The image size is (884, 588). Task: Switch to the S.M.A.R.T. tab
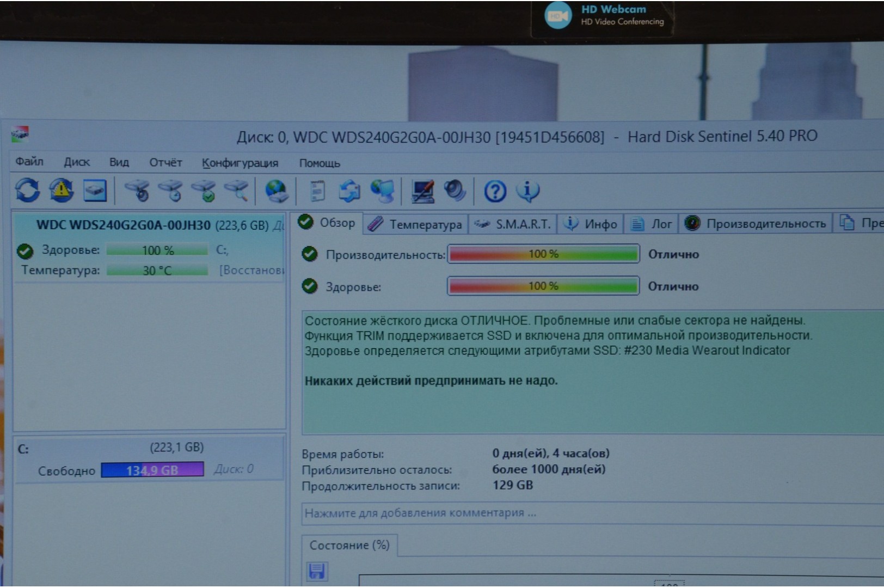(x=513, y=224)
